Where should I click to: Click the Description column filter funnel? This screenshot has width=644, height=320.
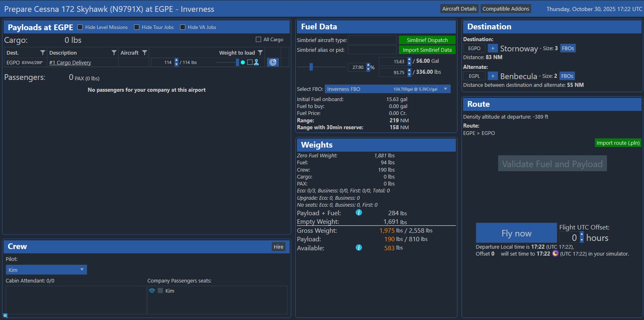pyautogui.click(x=114, y=53)
